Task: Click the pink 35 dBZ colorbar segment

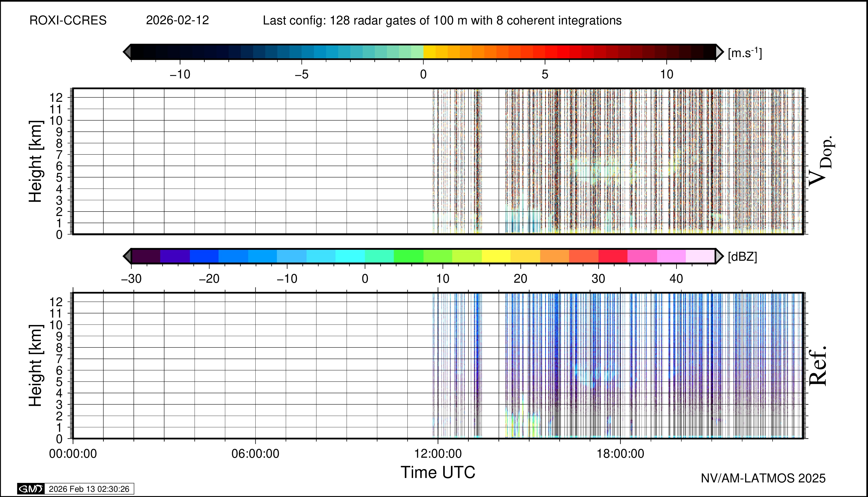Action: click(x=642, y=256)
